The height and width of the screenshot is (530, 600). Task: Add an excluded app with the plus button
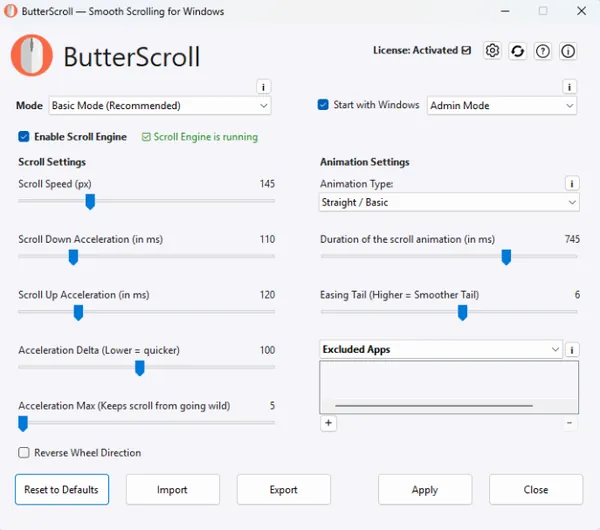tap(328, 423)
